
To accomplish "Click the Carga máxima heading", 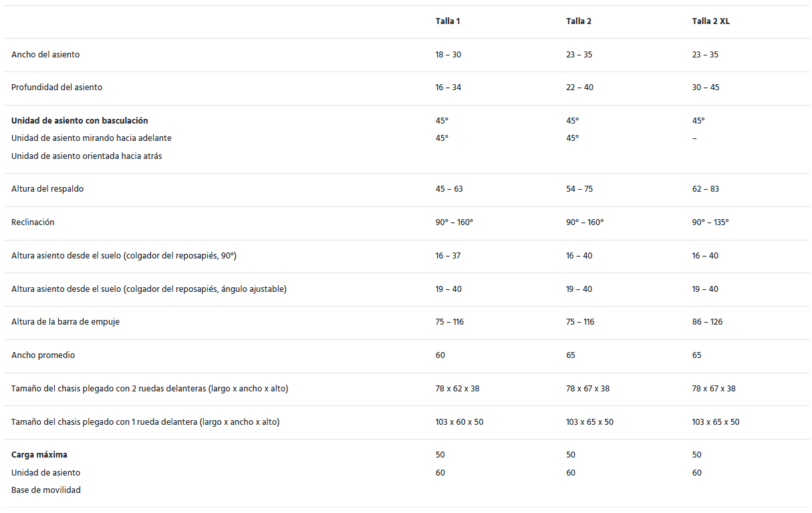I will point(39,455).
